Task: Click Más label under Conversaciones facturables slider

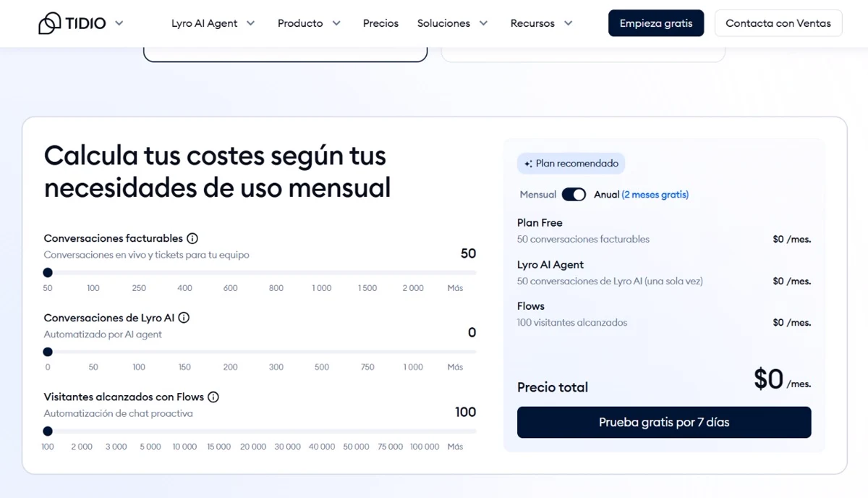Action: tap(455, 288)
